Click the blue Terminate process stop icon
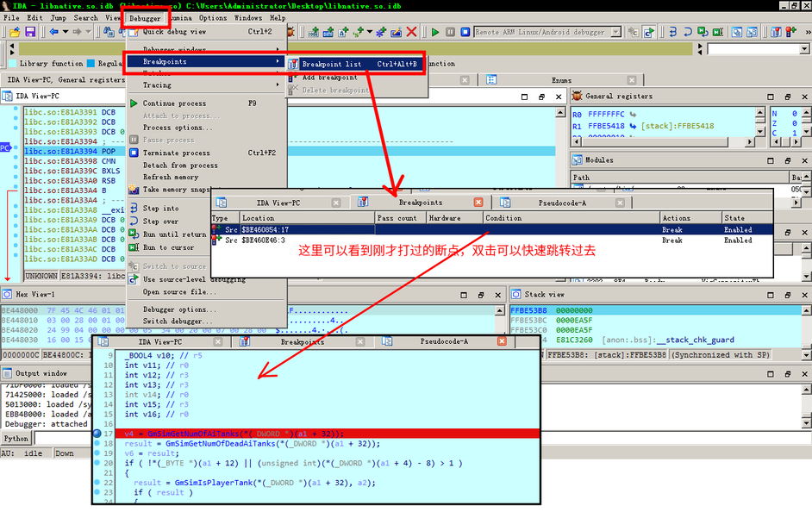The width and height of the screenshot is (812, 512). coord(465,32)
